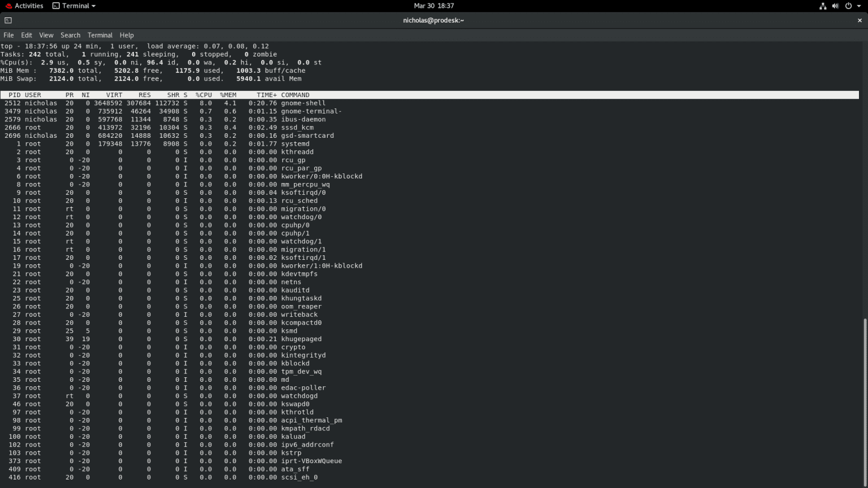
Task: Click the terminal icon in the window title bar
Action: tap(7, 20)
